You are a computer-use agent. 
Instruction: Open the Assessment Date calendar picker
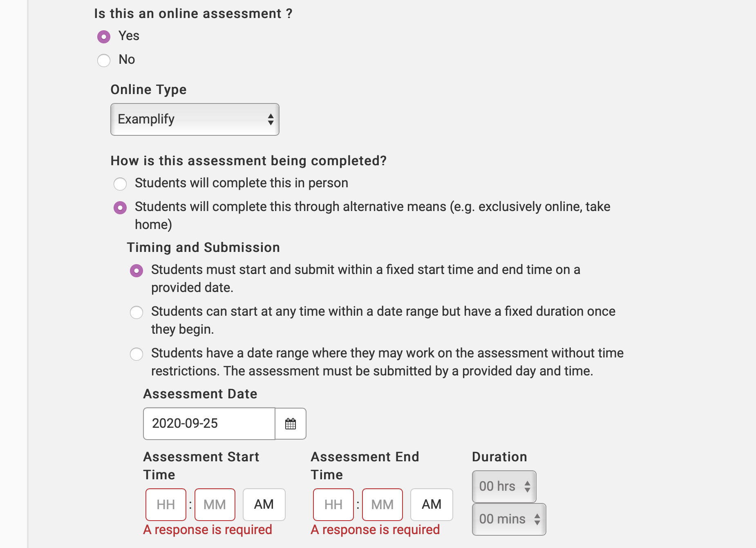(x=291, y=424)
